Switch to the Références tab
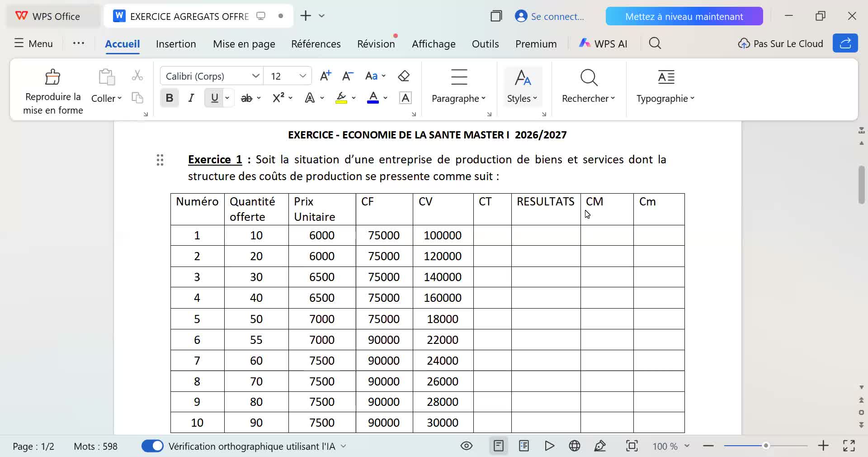The height and width of the screenshot is (457, 868). 316,44
